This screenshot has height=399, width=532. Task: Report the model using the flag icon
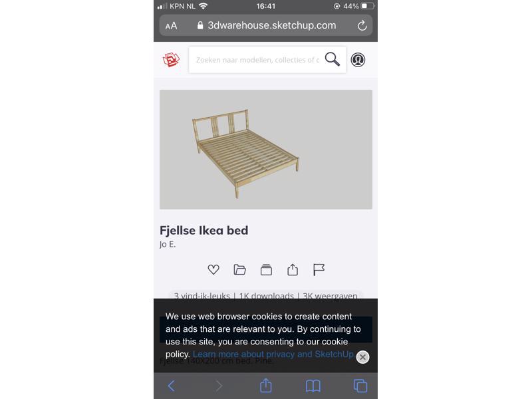tap(319, 269)
